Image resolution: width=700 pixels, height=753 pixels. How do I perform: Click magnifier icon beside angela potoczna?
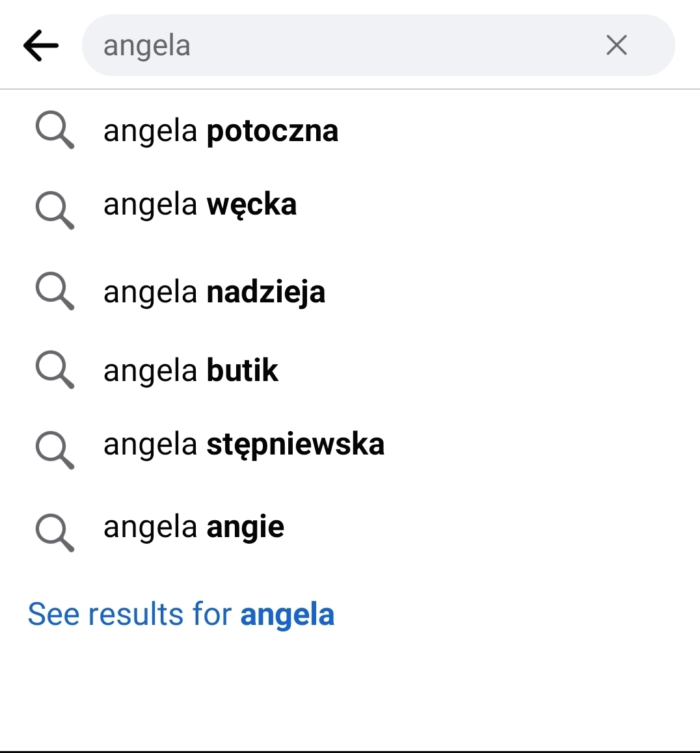[x=55, y=130]
